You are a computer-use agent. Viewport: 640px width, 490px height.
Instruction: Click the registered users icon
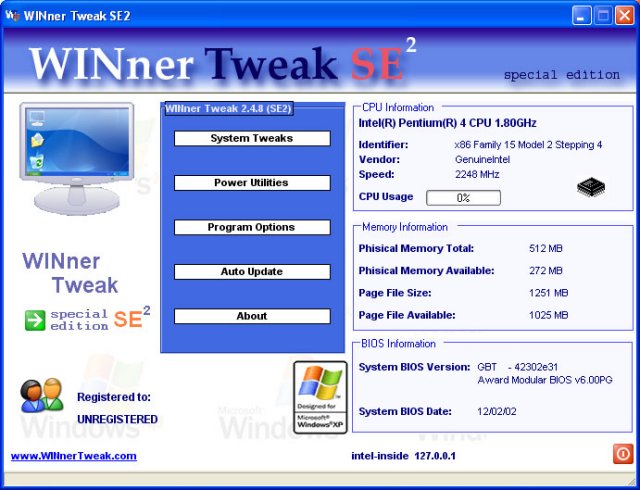42,394
